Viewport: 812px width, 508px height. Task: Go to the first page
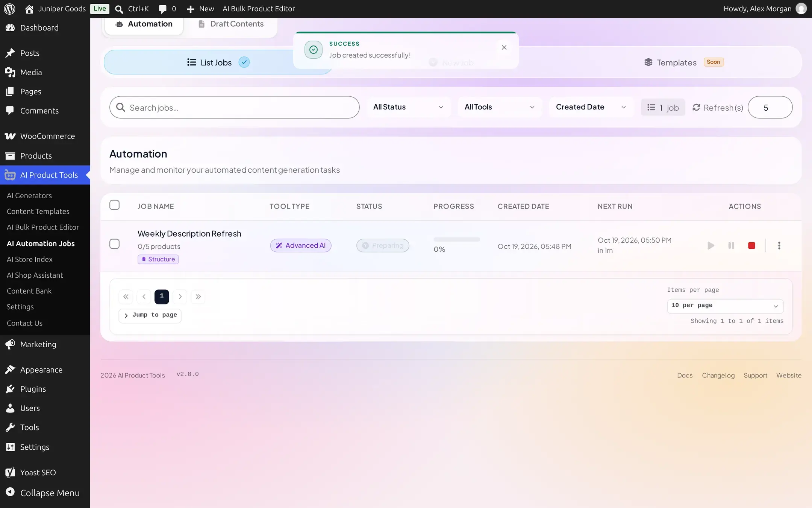tap(126, 297)
